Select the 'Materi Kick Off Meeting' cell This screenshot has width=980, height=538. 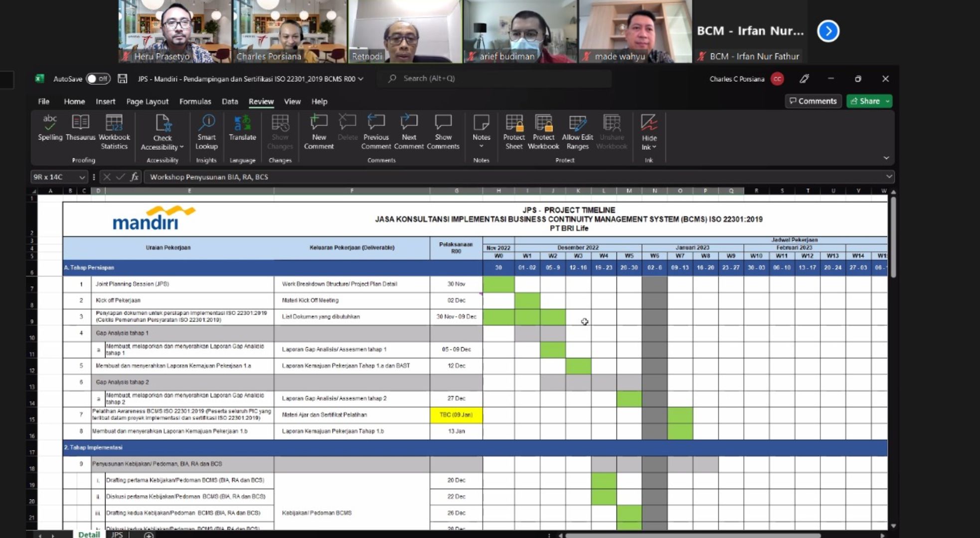tap(352, 300)
